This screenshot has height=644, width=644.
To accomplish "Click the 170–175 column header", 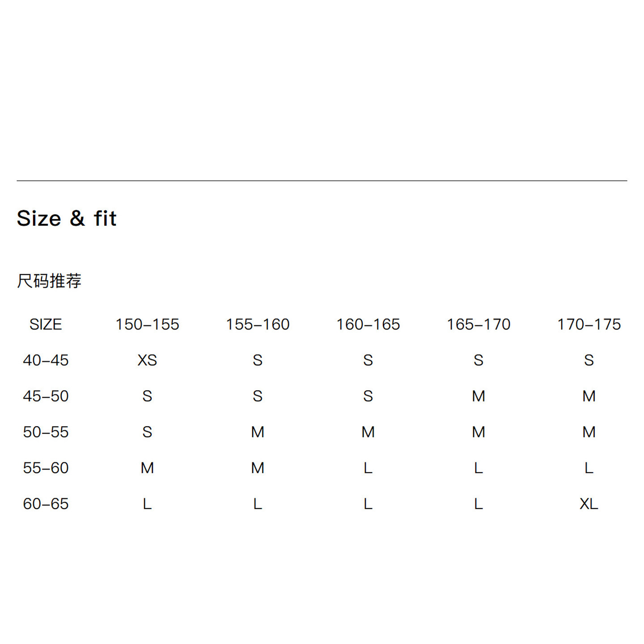I will (x=589, y=324).
